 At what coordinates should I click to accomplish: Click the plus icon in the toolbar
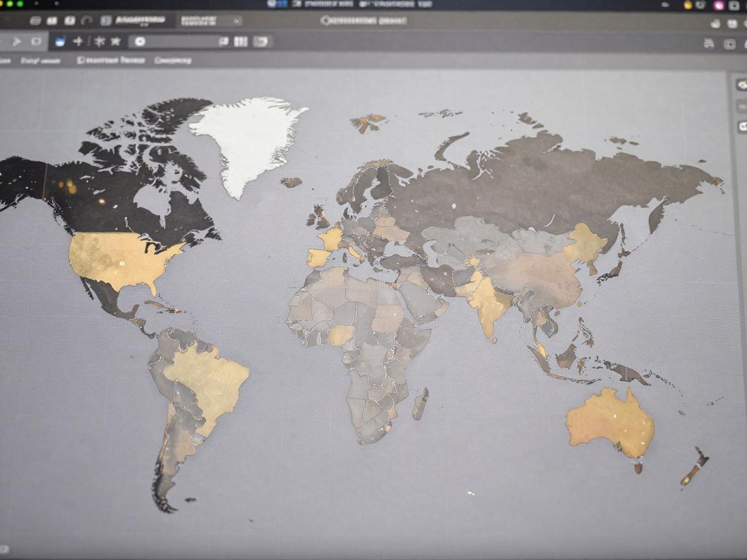coord(78,41)
